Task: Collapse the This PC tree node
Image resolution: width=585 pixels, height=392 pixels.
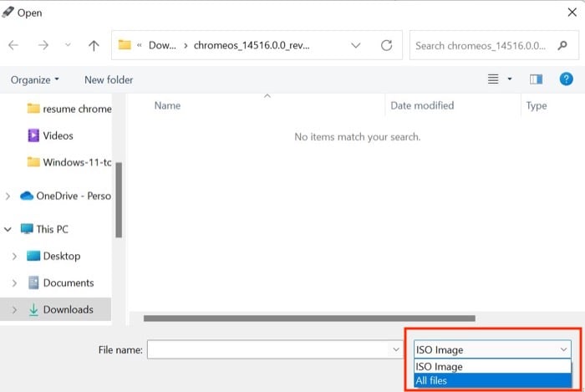Action: coord(8,229)
